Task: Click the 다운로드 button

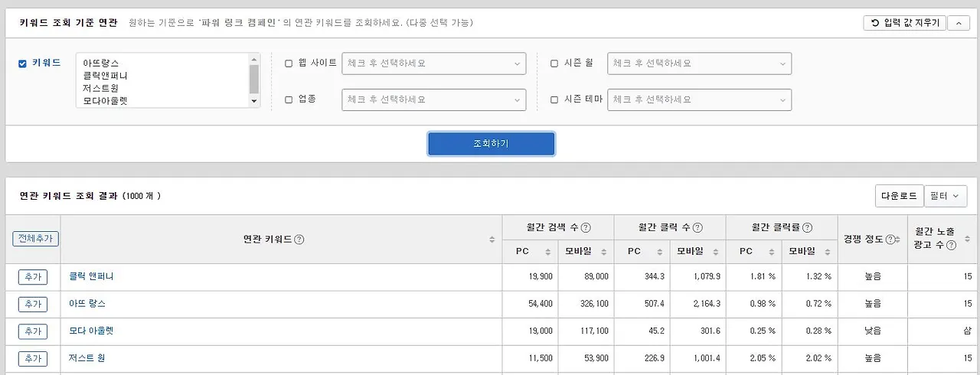Action: [899, 196]
